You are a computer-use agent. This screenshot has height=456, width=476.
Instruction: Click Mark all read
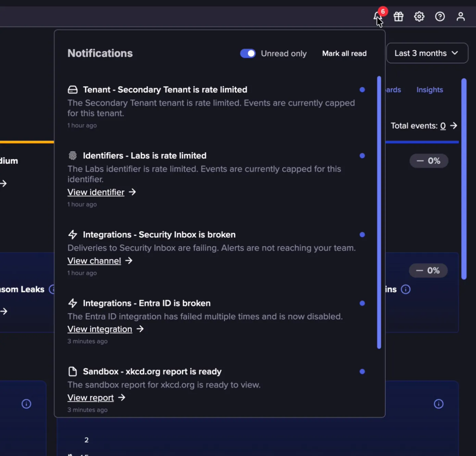point(345,53)
